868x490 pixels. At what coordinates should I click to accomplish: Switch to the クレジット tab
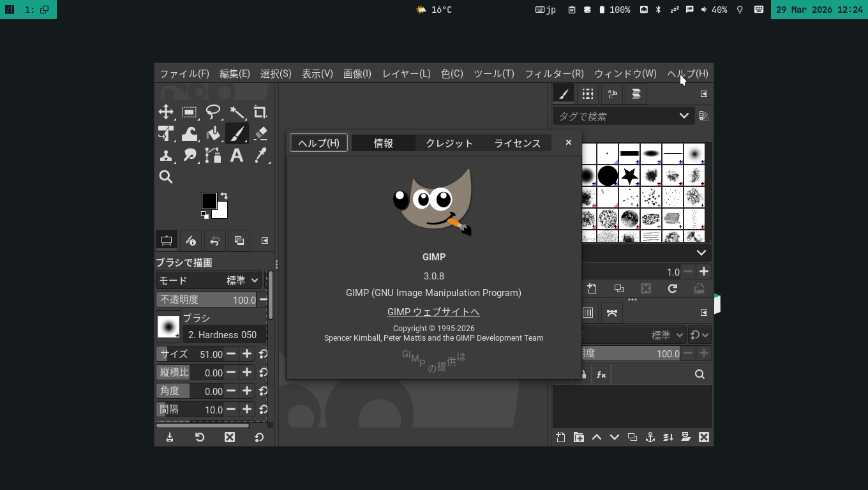click(x=449, y=144)
